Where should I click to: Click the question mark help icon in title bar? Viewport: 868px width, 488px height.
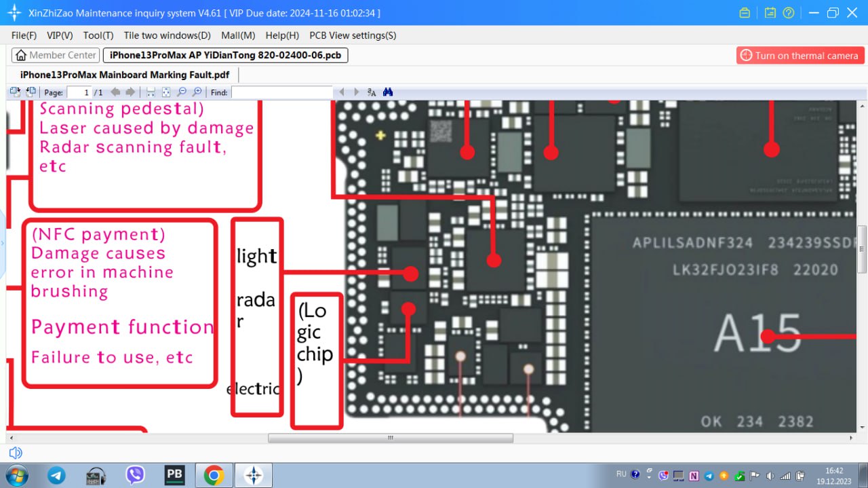789,13
